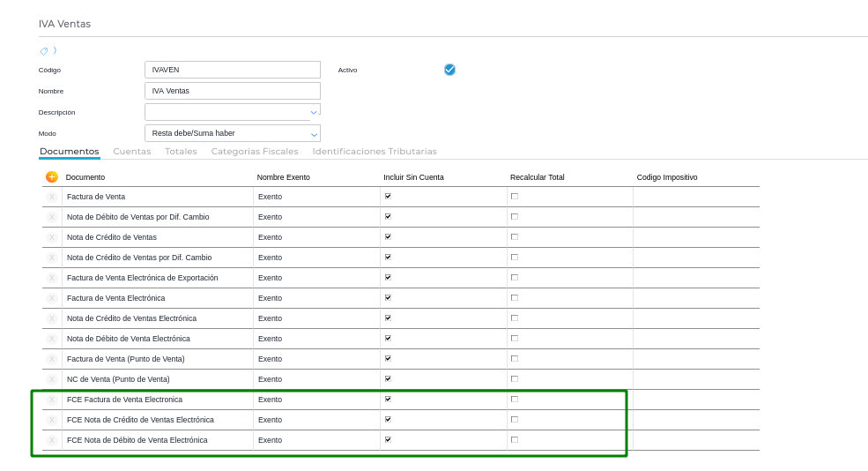Screen dimensions: 868x471
Task: Remove the Factura de Venta row
Action: click(51, 197)
